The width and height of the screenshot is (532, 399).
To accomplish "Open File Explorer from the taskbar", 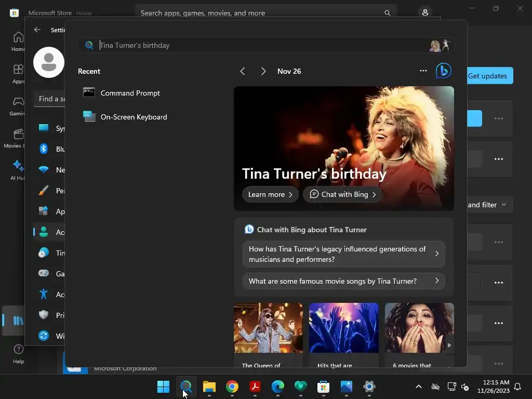I will pyautogui.click(x=209, y=387).
